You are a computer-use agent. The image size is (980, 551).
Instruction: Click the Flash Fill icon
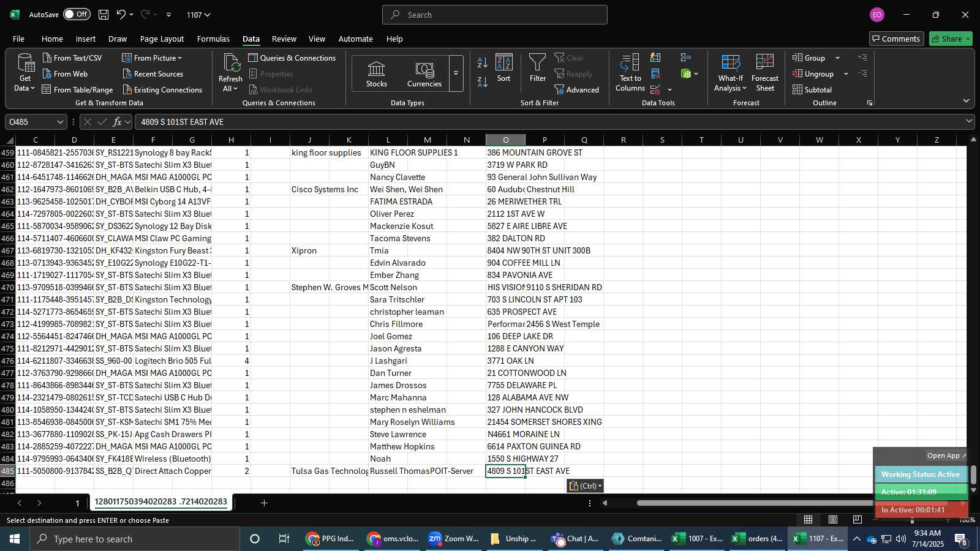(x=655, y=58)
